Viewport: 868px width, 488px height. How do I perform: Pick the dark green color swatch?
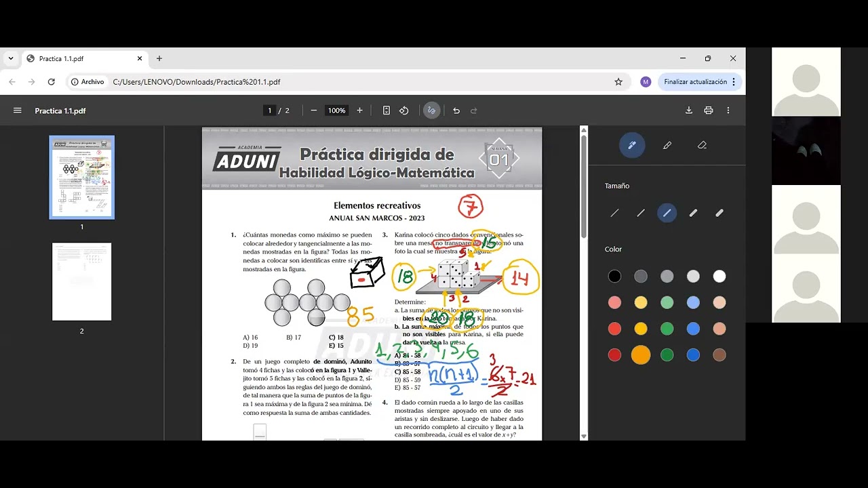[x=667, y=354]
